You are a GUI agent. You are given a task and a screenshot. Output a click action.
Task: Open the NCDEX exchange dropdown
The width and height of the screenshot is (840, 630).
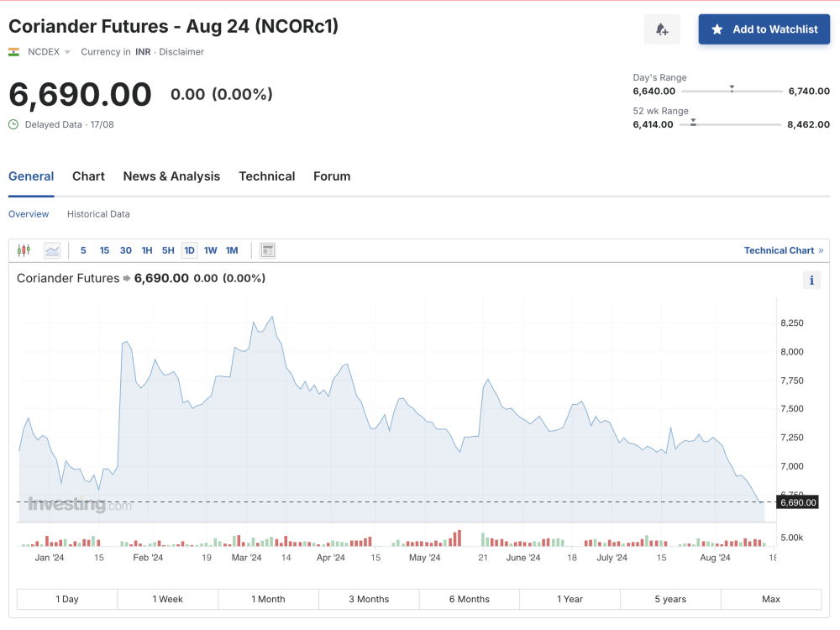click(x=49, y=52)
